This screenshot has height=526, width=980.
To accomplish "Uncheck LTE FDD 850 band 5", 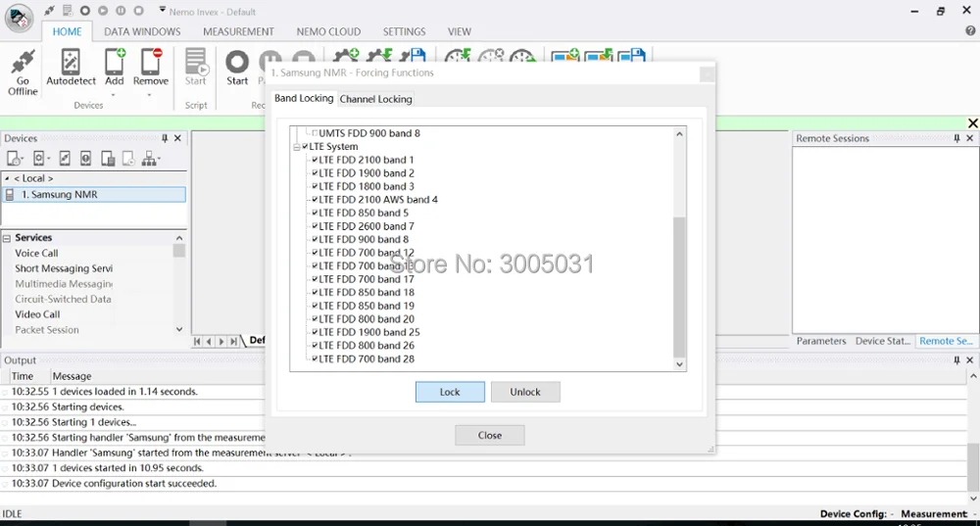I will point(315,213).
